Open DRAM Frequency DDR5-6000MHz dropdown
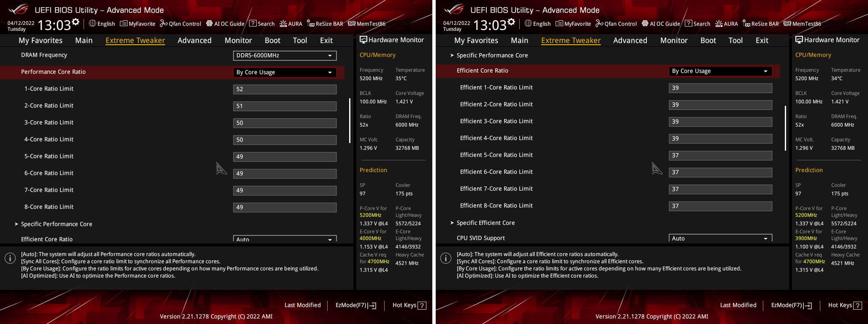Image resolution: width=868 pixels, height=324 pixels. pos(285,55)
